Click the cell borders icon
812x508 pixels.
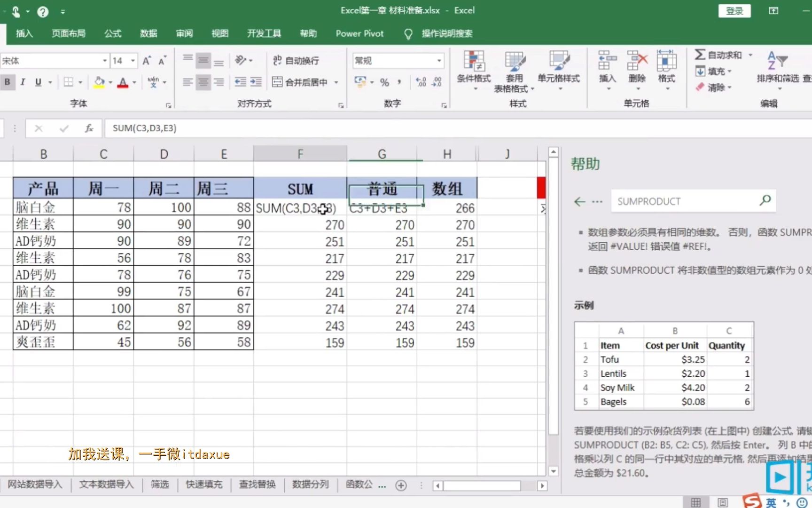[x=69, y=82]
